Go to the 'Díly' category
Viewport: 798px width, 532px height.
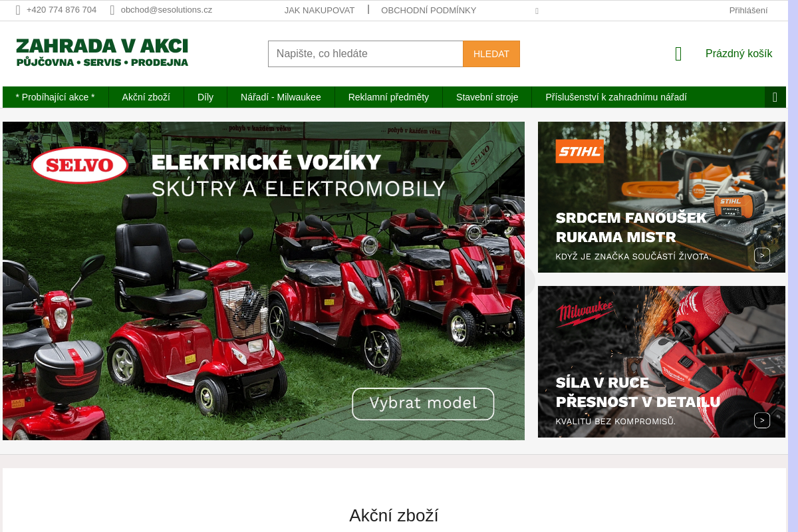[205, 97]
